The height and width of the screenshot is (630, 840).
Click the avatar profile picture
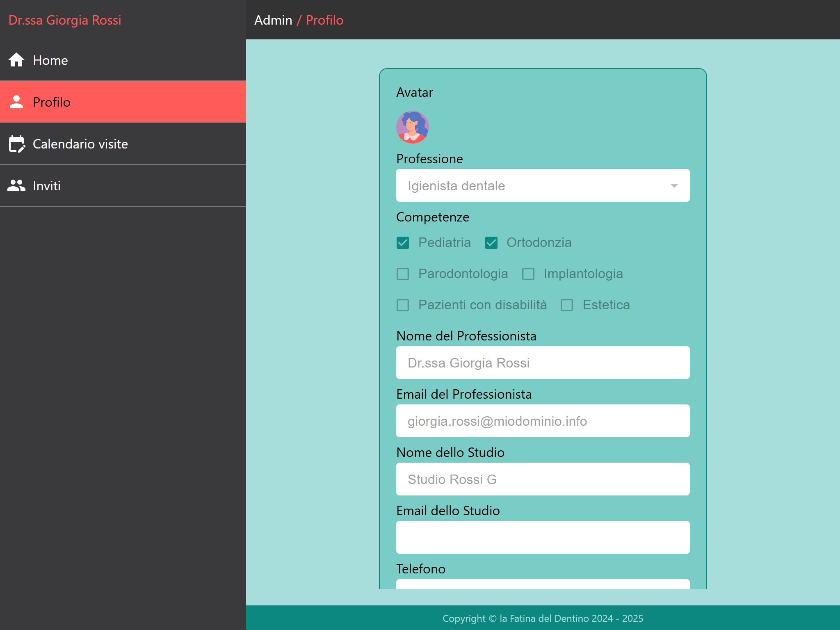pos(412,127)
